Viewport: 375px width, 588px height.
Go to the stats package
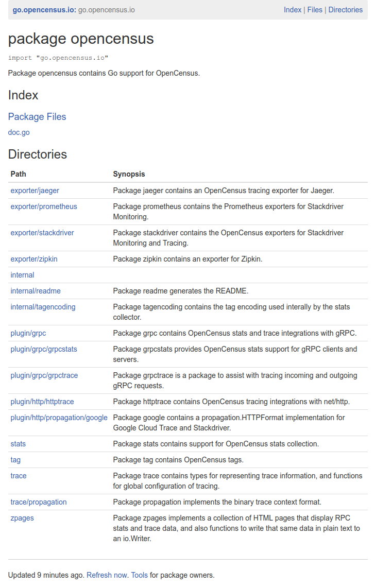(18, 444)
